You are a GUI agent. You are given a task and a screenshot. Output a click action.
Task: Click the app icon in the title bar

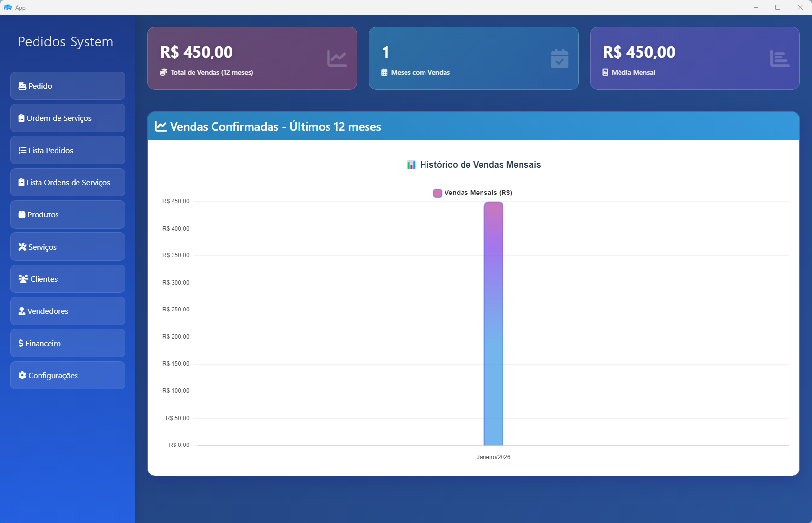[x=8, y=7]
